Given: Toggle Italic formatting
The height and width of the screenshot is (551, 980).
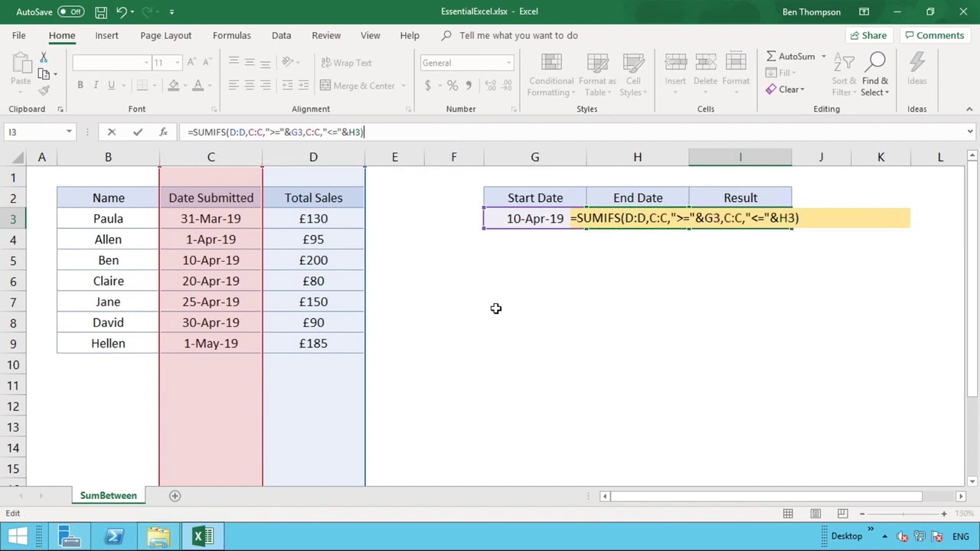Looking at the screenshot, I should (x=96, y=85).
